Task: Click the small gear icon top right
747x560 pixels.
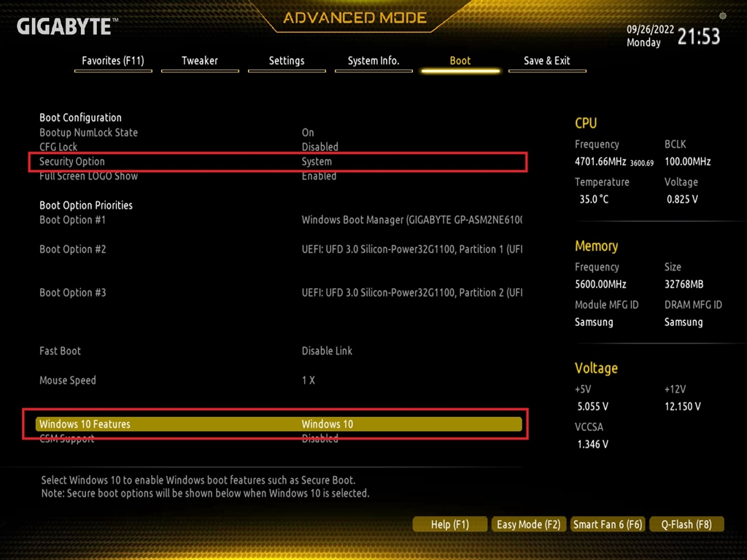Action: click(723, 16)
